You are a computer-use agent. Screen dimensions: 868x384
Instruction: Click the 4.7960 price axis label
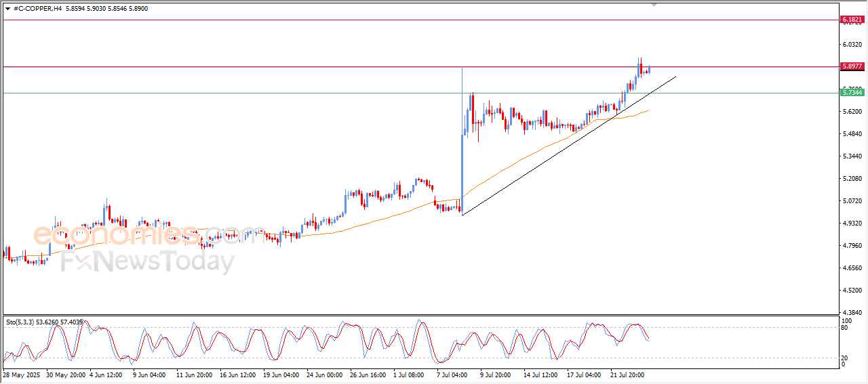pos(852,246)
